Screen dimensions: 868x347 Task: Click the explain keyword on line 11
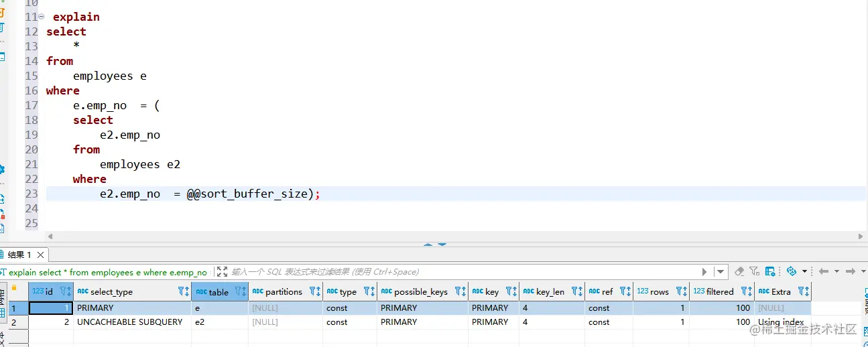[x=76, y=17]
